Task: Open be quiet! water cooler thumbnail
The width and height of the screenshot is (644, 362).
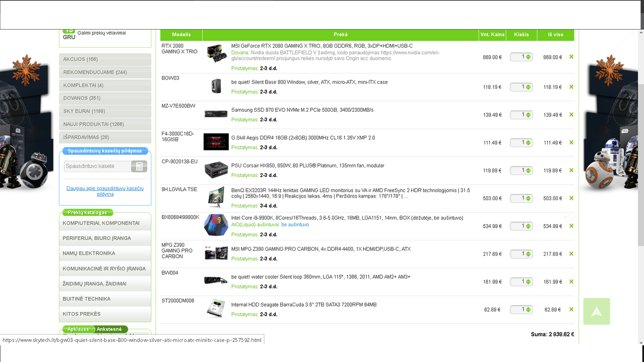Action: click(x=216, y=281)
